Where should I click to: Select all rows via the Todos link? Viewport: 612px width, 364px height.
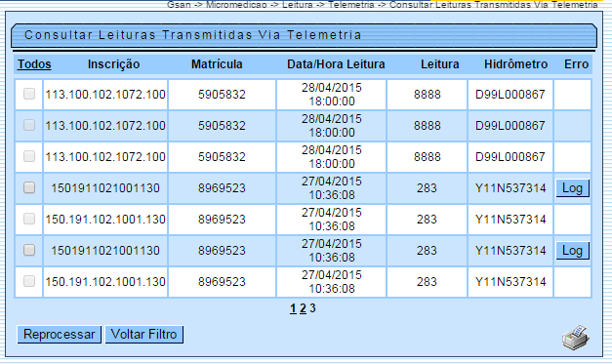tap(34, 64)
